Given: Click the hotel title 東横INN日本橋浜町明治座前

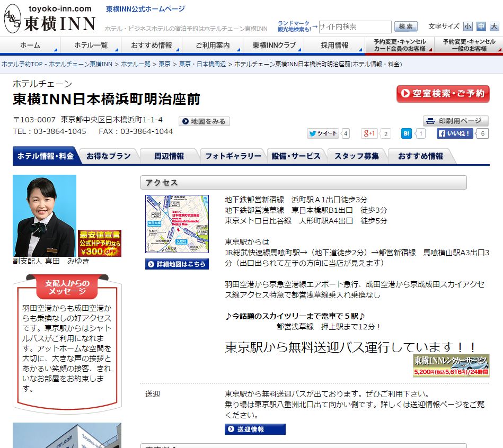Looking at the screenshot, I should (107, 98).
